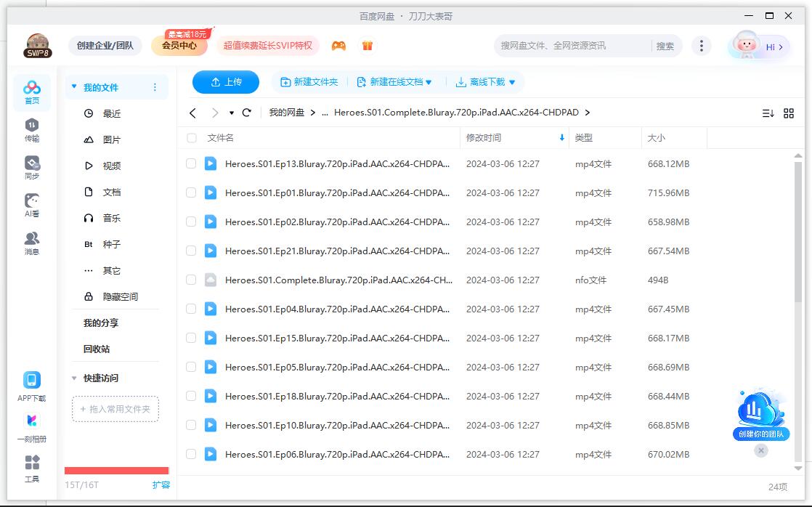
Task: Tick the checkbox next to the nfo file
Action: point(190,280)
